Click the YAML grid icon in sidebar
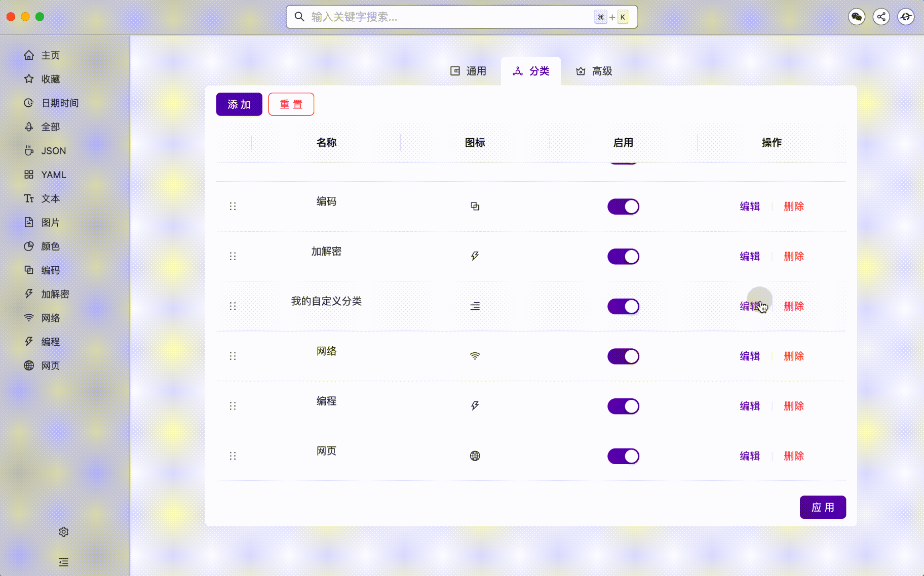Screen dimensions: 924x576 pos(29,175)
